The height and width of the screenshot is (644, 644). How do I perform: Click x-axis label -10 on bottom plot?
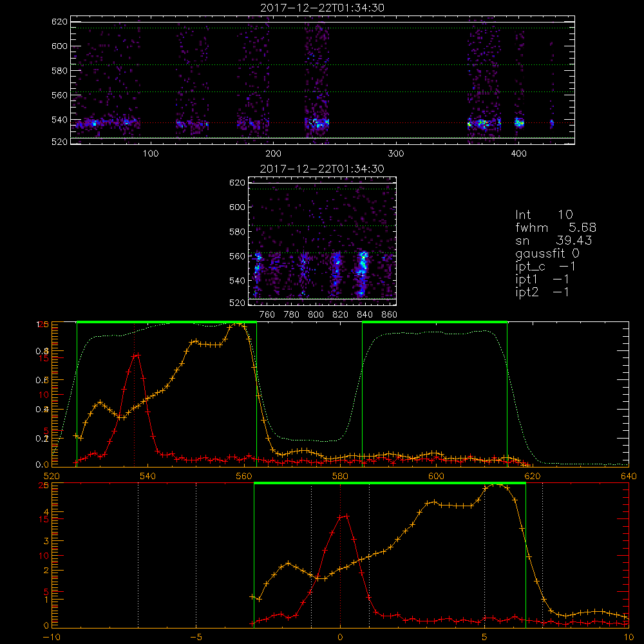click(x=52, y=637)
